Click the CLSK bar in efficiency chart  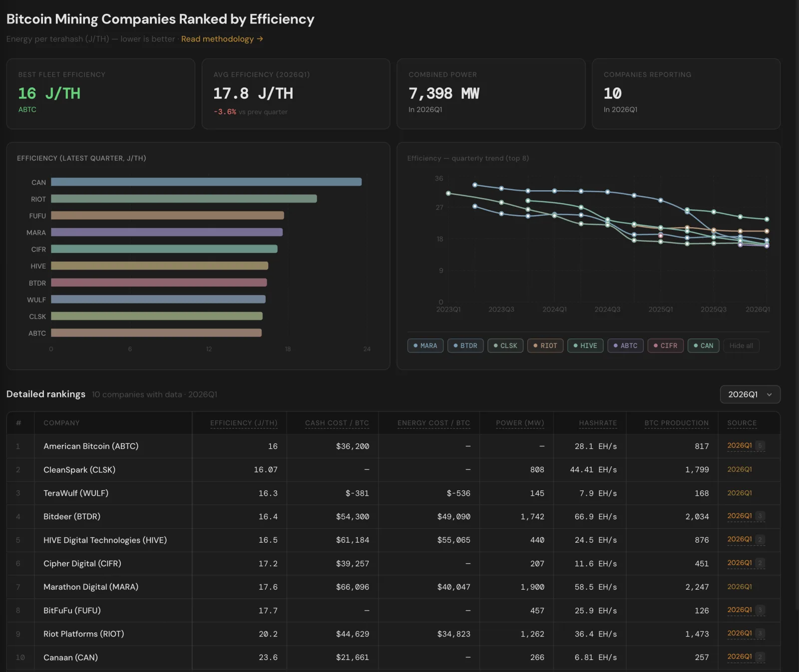click(x=157, y=316)
